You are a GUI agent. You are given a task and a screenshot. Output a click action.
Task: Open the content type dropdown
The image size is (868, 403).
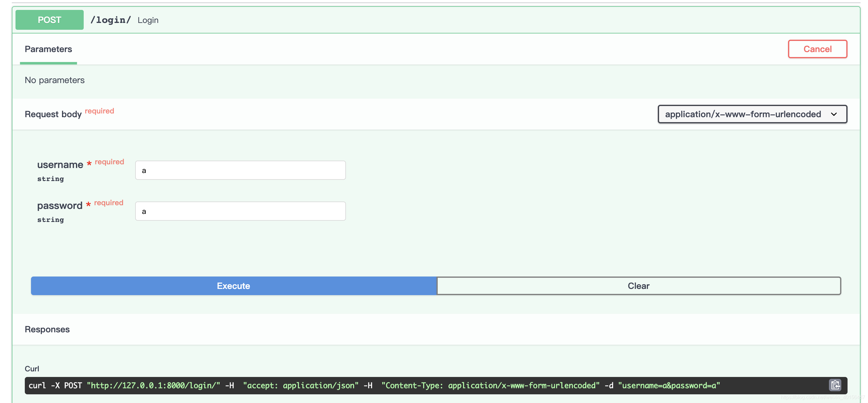pyautogui.click(x=752, y=114)
